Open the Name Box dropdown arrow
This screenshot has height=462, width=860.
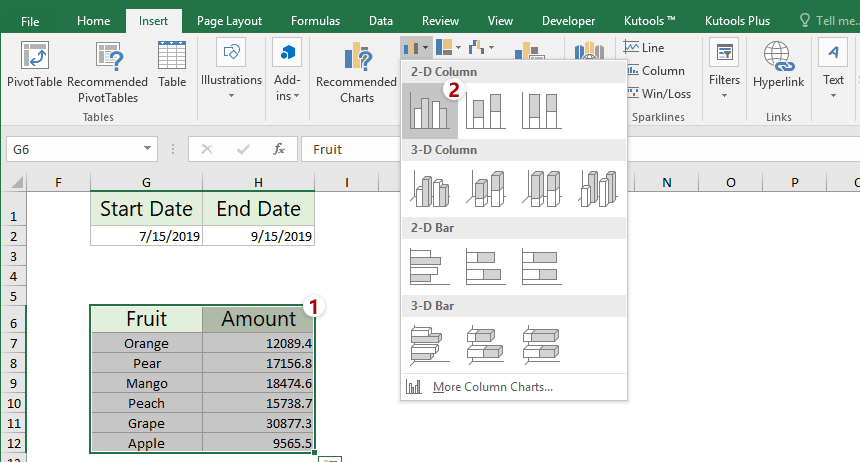point(147,149)
